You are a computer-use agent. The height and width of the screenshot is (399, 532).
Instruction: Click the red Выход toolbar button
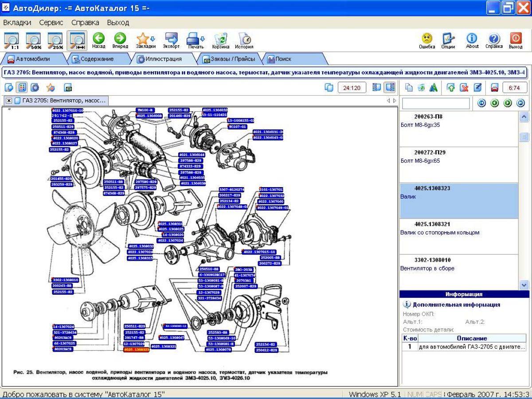coord(516,40)
